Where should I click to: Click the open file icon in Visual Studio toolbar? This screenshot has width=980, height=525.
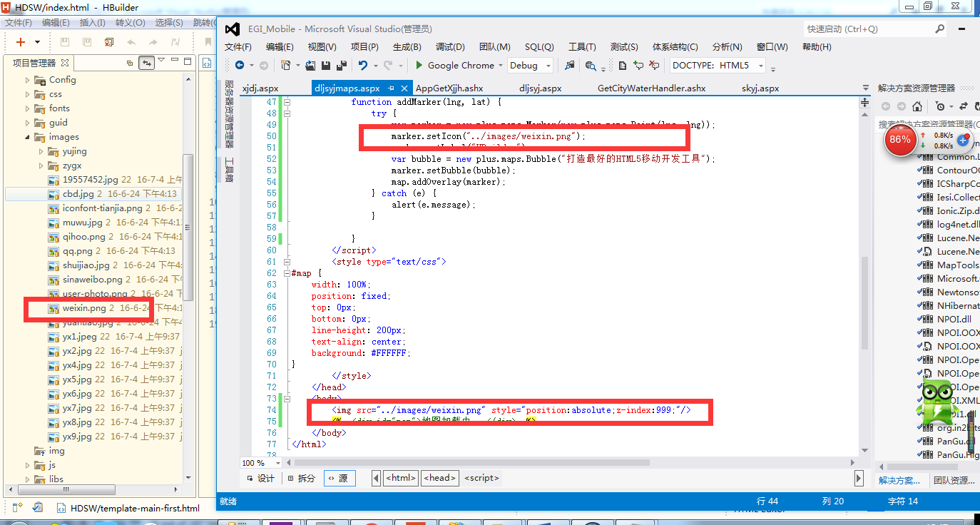click(310, 66)
